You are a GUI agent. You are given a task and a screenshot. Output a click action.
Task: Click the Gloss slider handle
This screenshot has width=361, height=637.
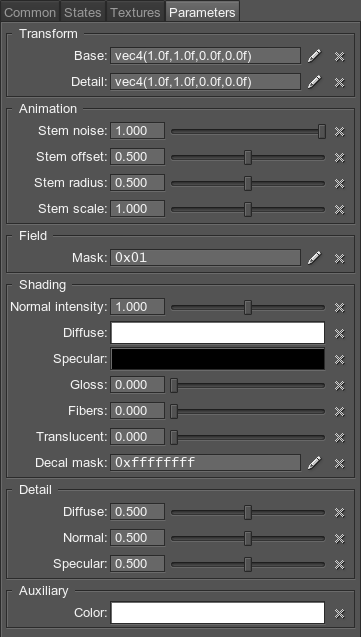point(174,386)
